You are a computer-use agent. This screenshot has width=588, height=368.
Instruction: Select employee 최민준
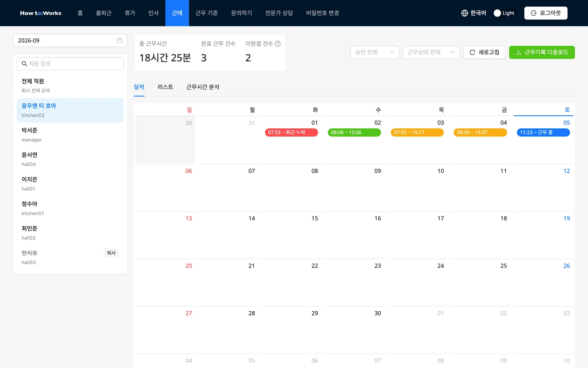coord(70,233)
